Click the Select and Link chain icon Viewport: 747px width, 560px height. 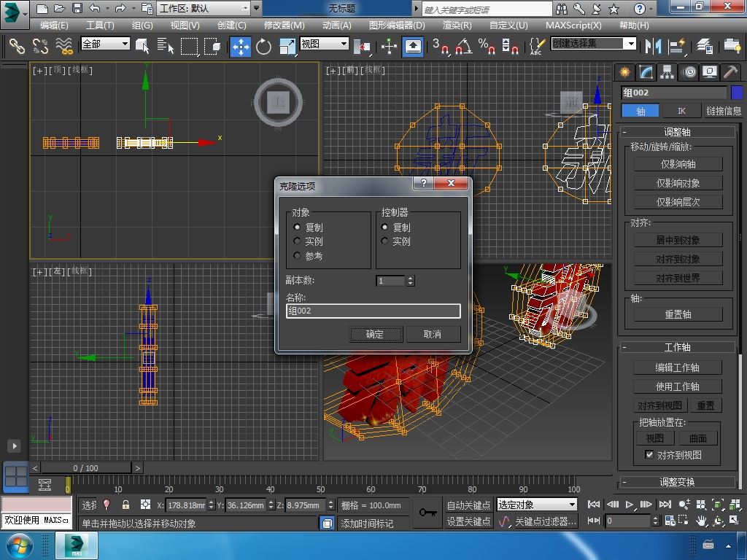click(x=16, y=46)
